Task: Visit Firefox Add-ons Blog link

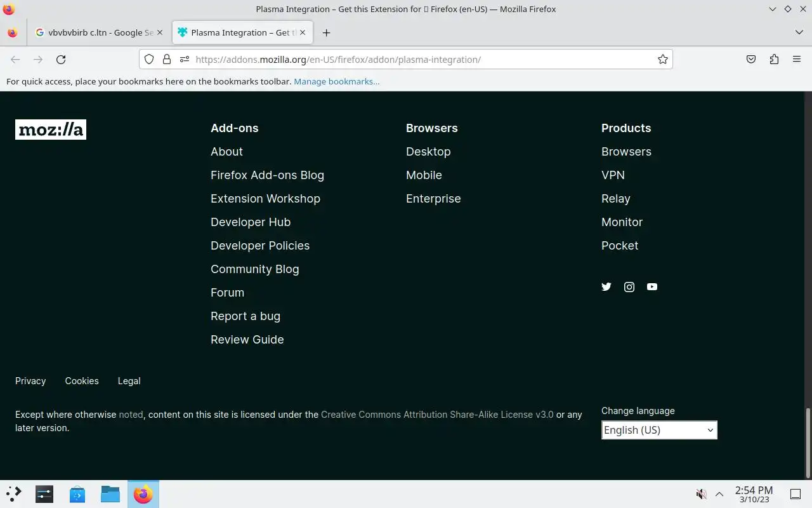Action: click(x=267, y=175)
